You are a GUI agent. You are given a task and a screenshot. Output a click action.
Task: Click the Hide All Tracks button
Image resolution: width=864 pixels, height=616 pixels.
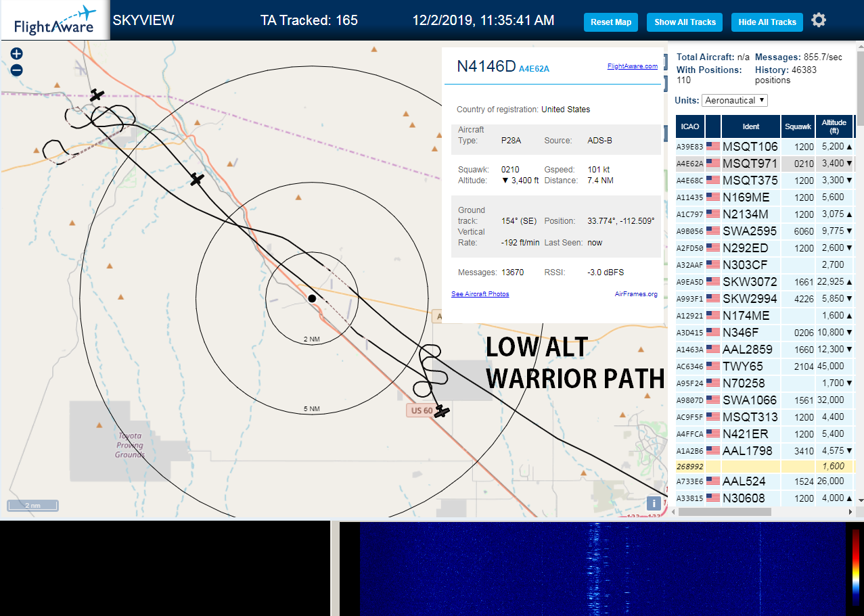point(767,22)
